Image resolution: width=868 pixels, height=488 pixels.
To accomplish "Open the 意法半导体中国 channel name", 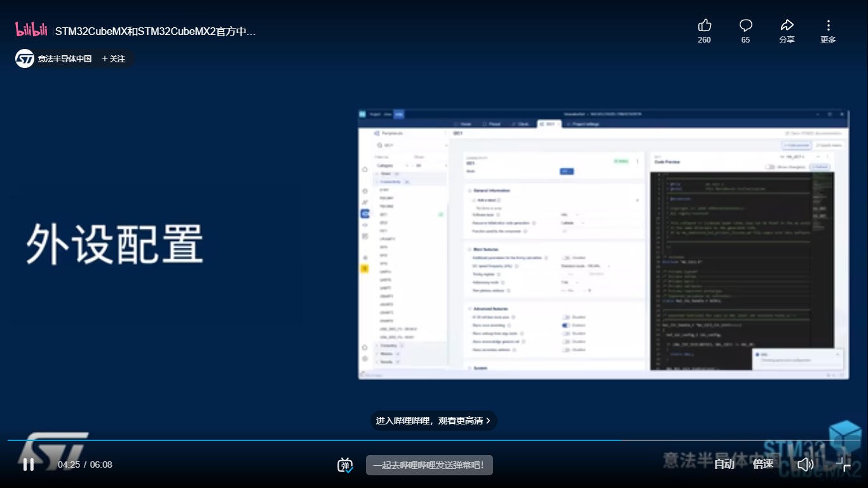I will (65, 58).
